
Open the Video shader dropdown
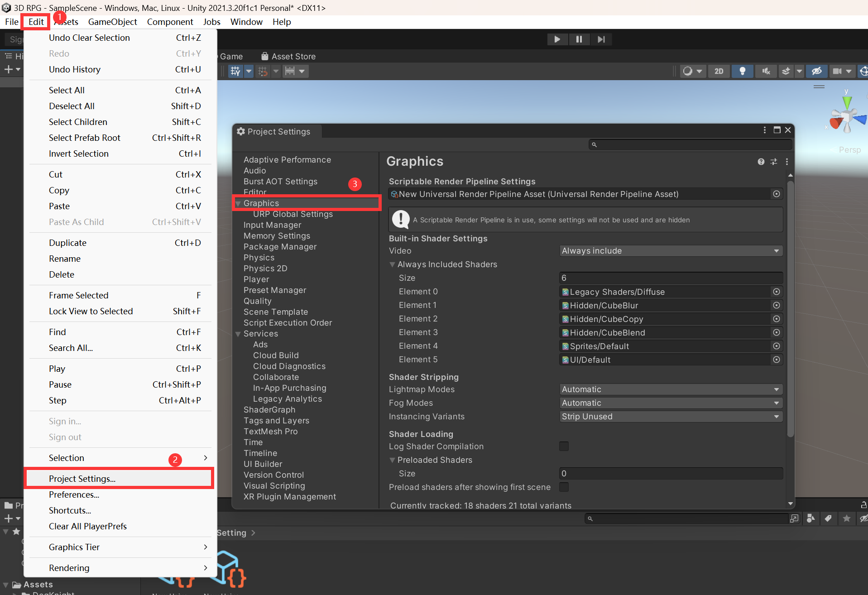click(671, 251)
